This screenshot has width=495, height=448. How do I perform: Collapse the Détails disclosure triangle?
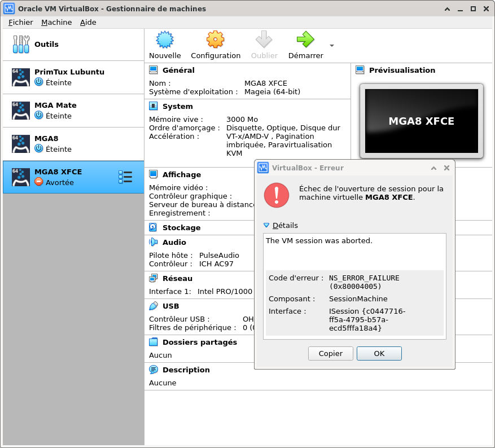[266, 225]
